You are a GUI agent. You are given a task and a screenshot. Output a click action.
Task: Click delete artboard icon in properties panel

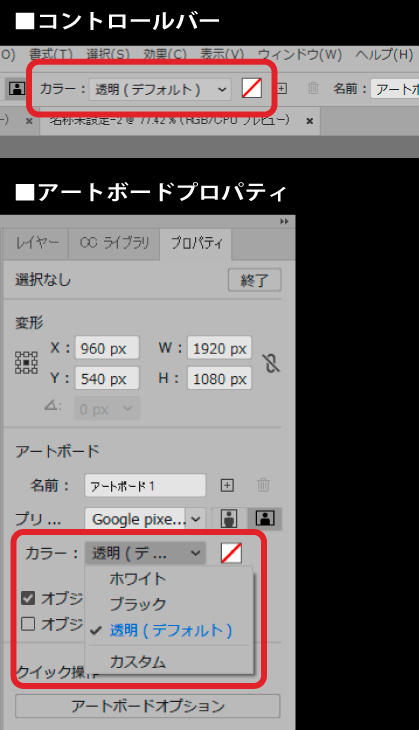click(x=263, y=485)
